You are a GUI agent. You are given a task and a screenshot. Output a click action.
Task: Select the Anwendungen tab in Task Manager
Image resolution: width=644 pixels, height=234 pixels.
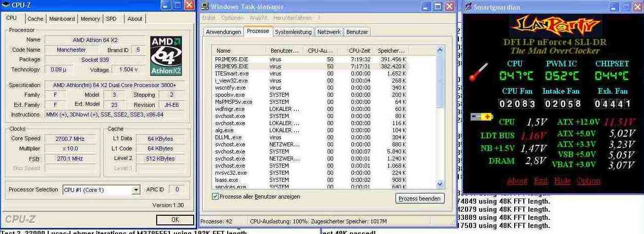(x=224, y=32)
